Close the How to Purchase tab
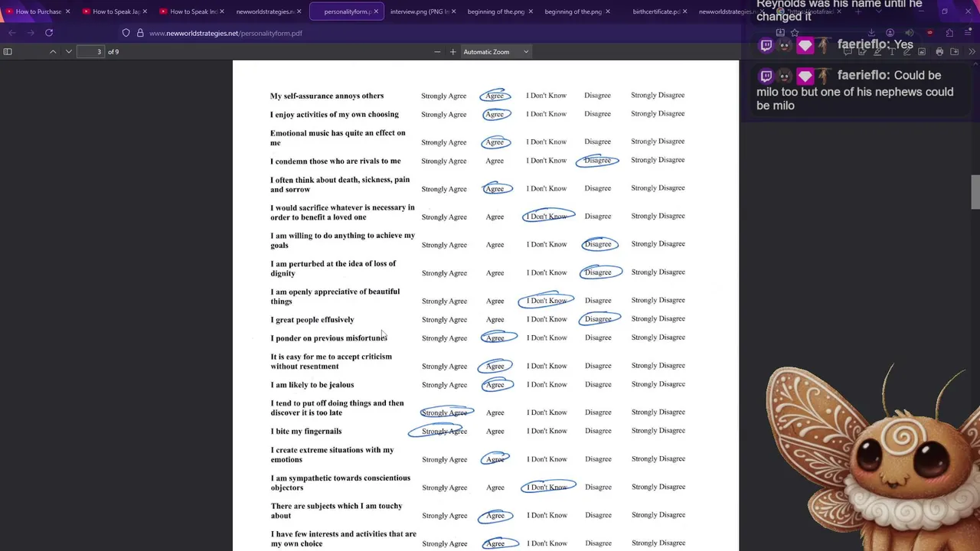 (67, 11)
